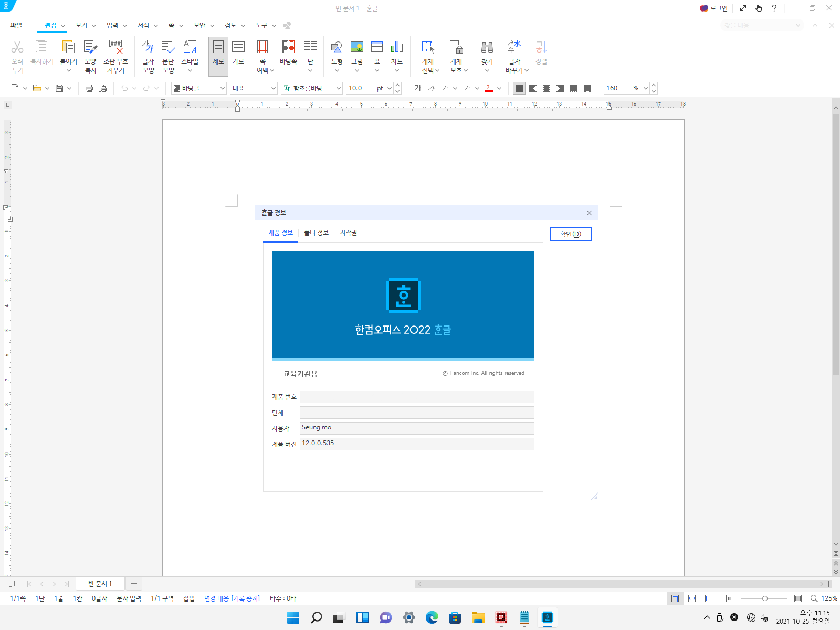Screen dimensions: 840x630
Task: Open the File (파일) menu
Action: pos(16,25)
